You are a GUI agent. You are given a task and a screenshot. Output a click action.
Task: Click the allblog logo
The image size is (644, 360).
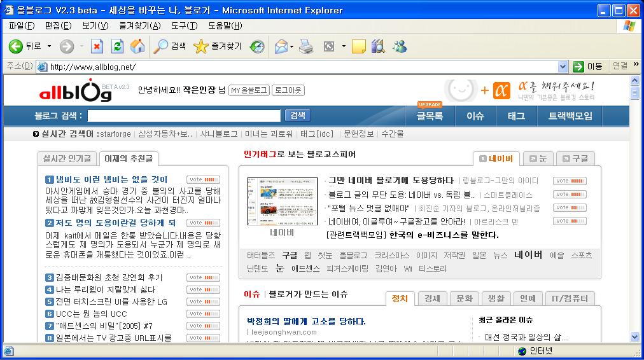pyautogui.click(x=76, y=91)
